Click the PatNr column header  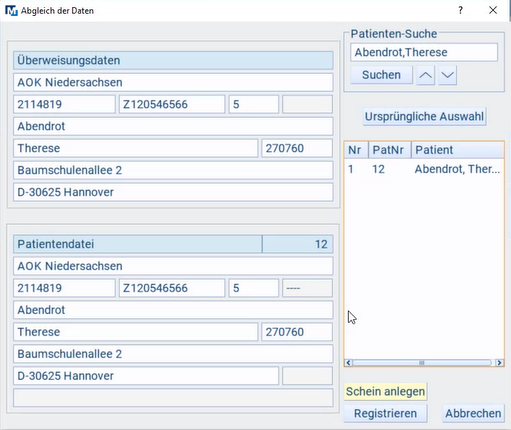tap(390, 150)
